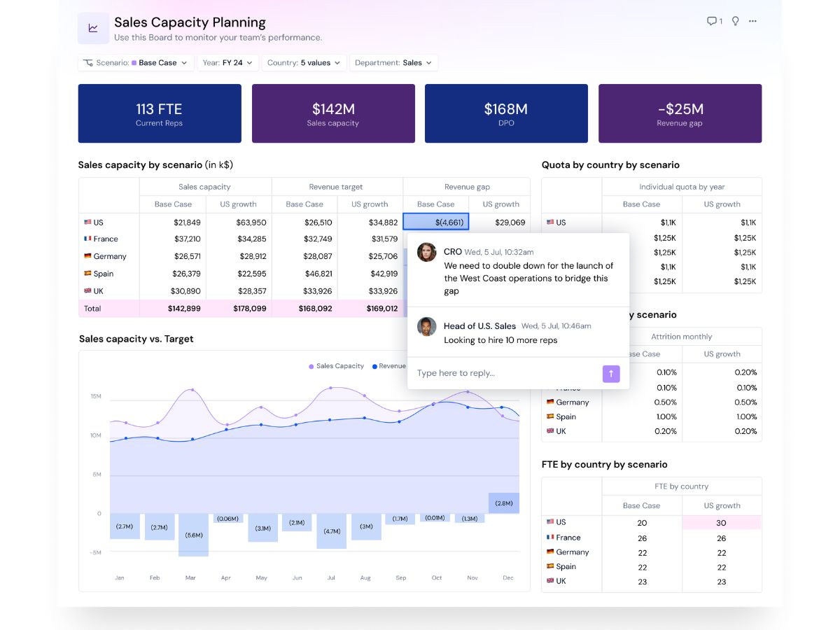Send reply with the purple arrow button
This screenshot has width=840, height=630.
coord(611,373)
